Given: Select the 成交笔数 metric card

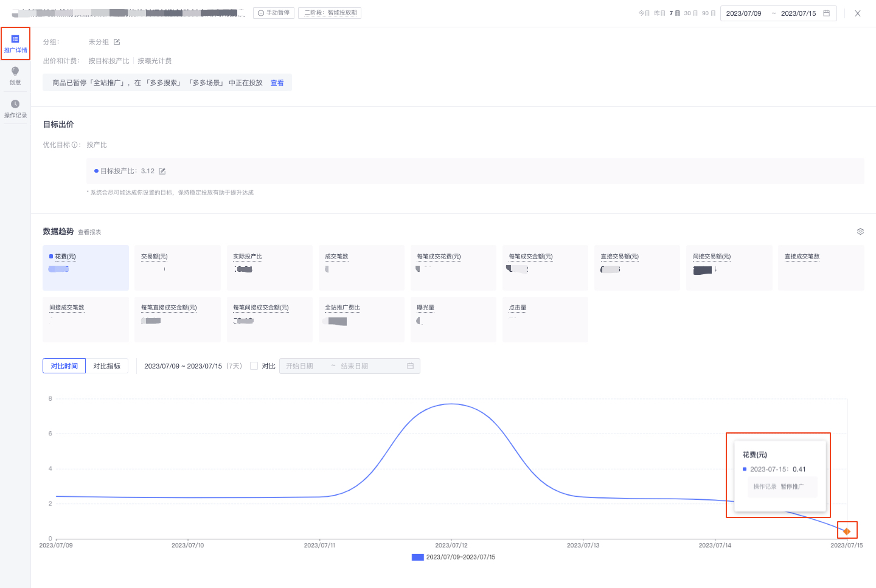Looking at the screenshot, I should point(361,268).
